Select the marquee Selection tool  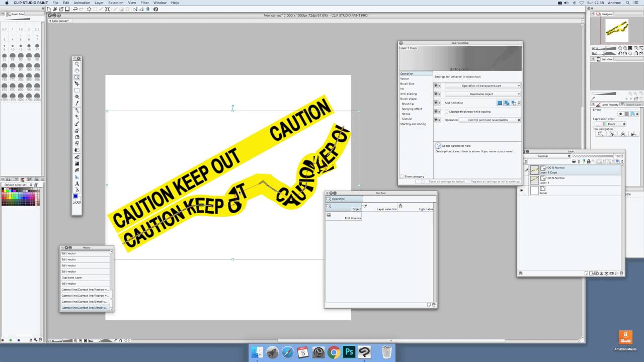pos(76,90)
